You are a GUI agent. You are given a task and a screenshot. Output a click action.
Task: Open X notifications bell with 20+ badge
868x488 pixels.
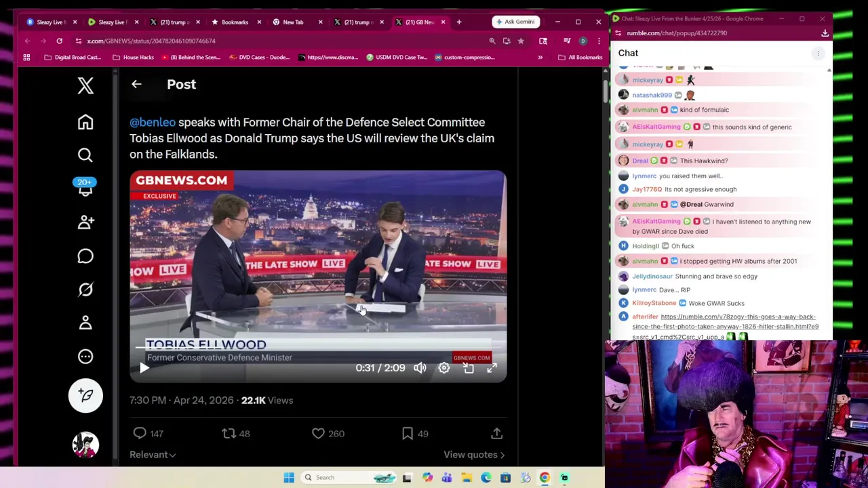point(85,187)
